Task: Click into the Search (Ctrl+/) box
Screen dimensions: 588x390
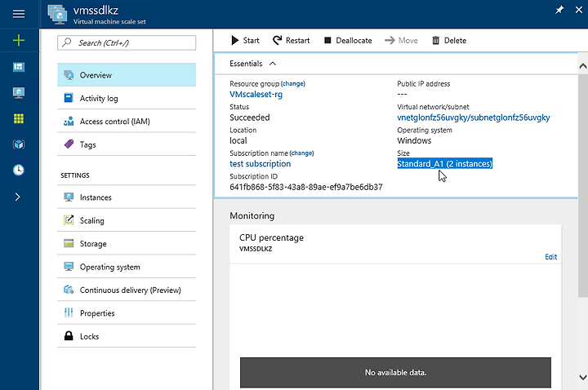Action: click(x=127, y=42)
